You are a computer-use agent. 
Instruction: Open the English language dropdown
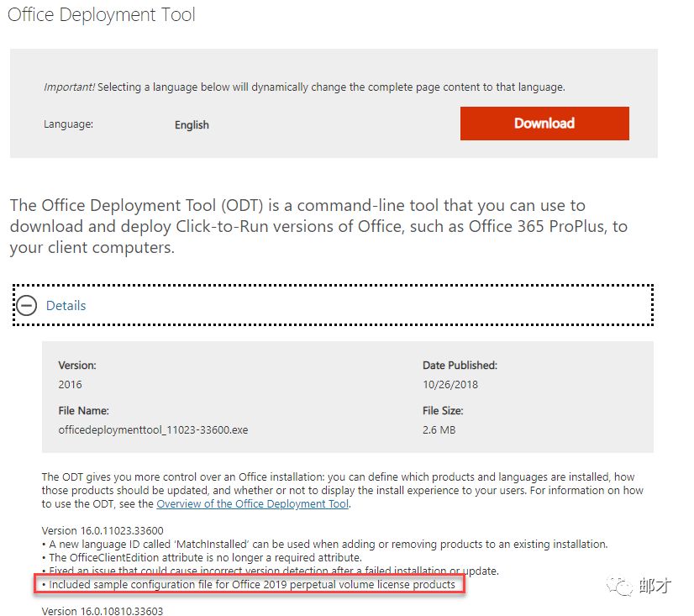(x=192, y=125)
